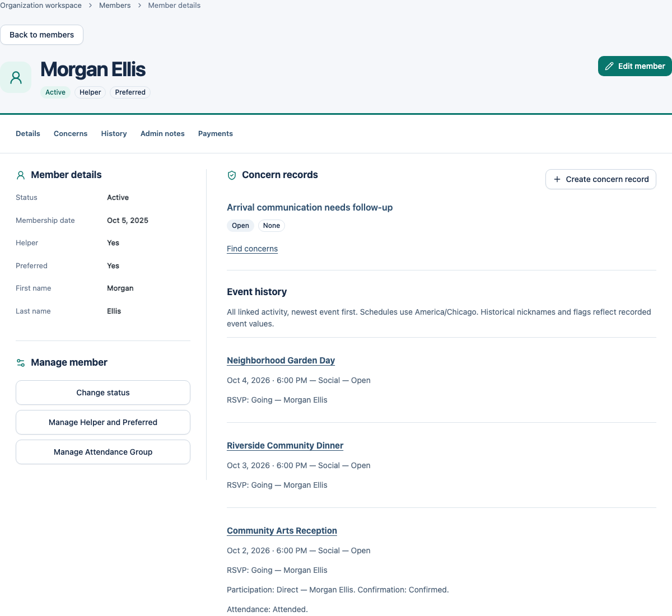Screen dimensions: 672x616
Task: Open the Neighborhood Garden Day event
Action: (281, 361)
